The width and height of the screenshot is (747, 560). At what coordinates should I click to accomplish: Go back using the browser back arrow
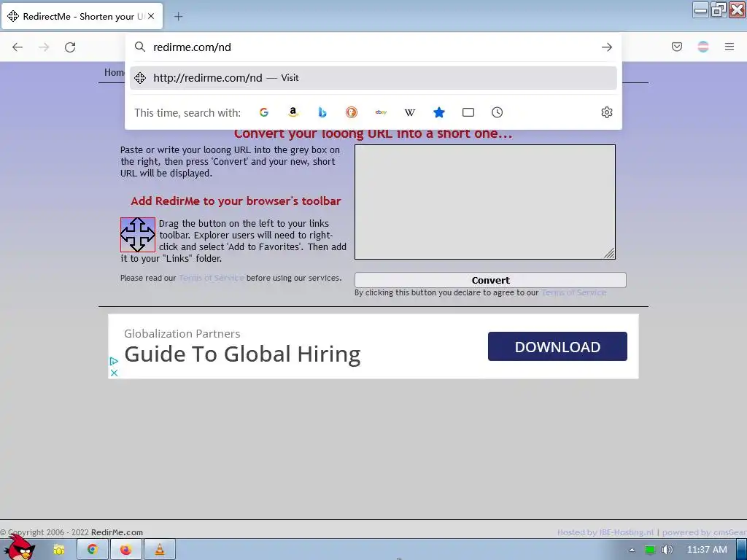[18, 47]
